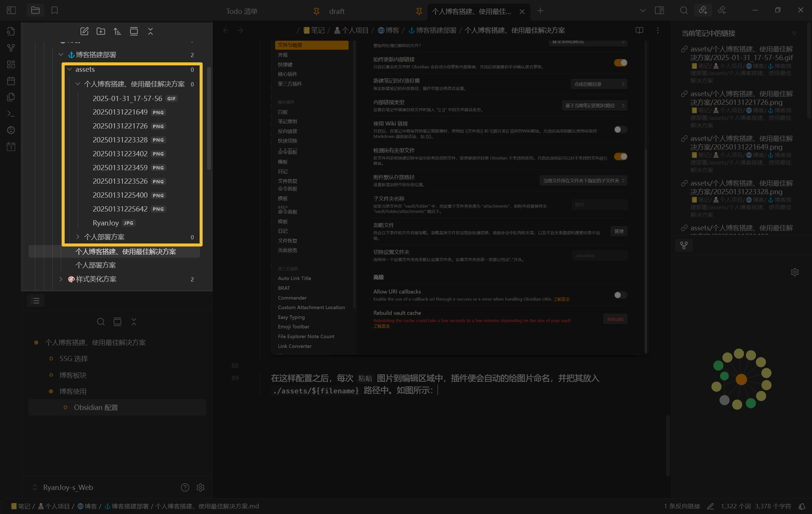Click the new note icon in file explorer
812x514 pixels.
point(84,31)
